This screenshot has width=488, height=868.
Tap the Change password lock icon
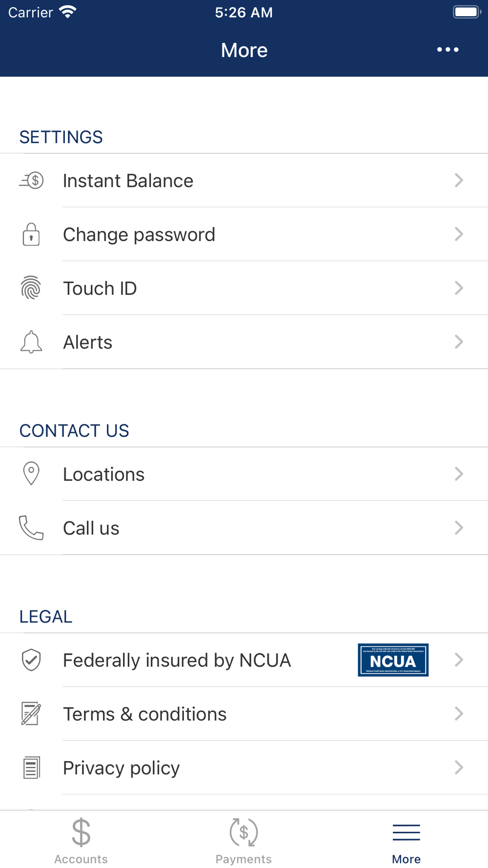point(31,234)
